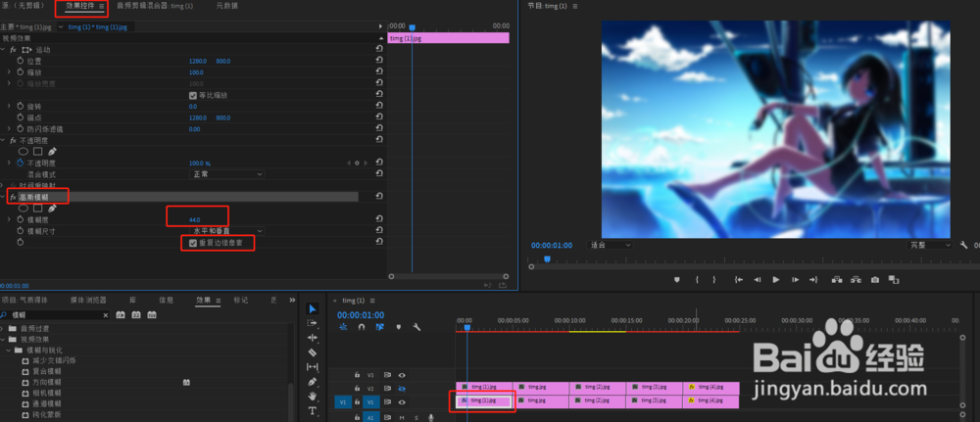Uncheck 重复边缘像素 checkbox

click(x=193, y=243)
